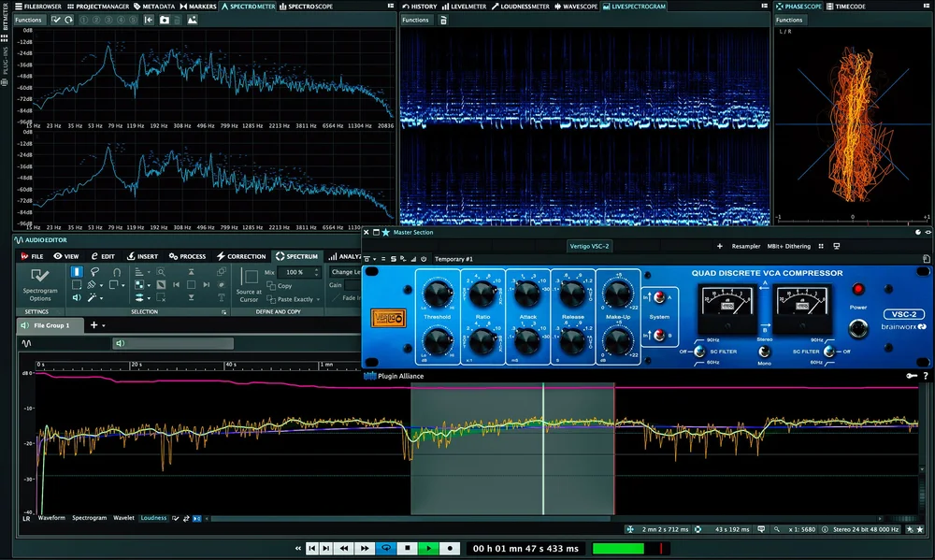Click the image icon in Spectrometer toolbar
The image size is (935, 560).
tap(192, 20)
